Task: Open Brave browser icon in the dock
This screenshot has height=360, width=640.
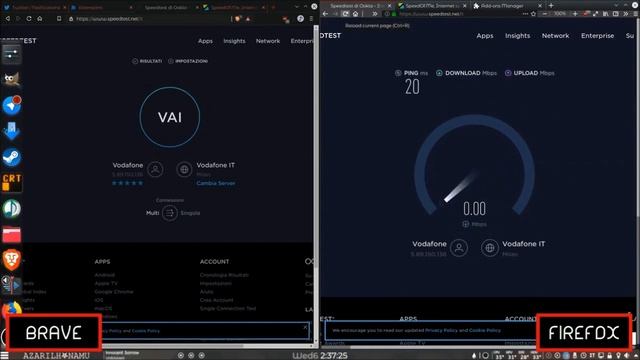Action: tap(11, 260)
